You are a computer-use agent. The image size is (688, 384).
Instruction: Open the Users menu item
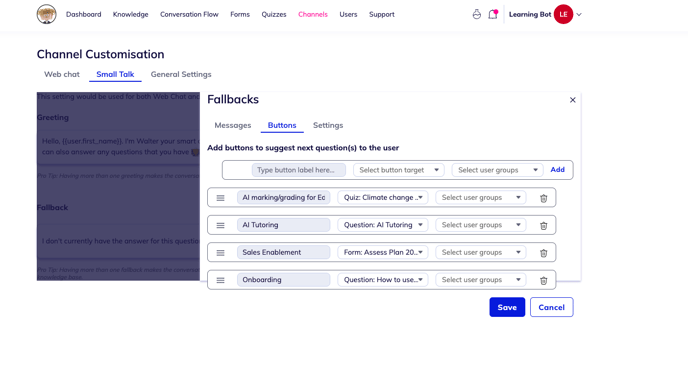click(x=348, y=14)
